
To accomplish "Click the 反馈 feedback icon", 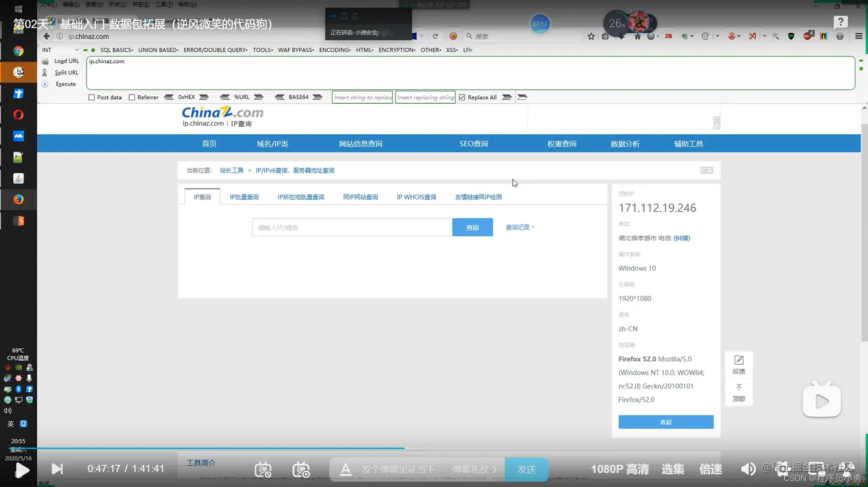I will tap(739, 364).
